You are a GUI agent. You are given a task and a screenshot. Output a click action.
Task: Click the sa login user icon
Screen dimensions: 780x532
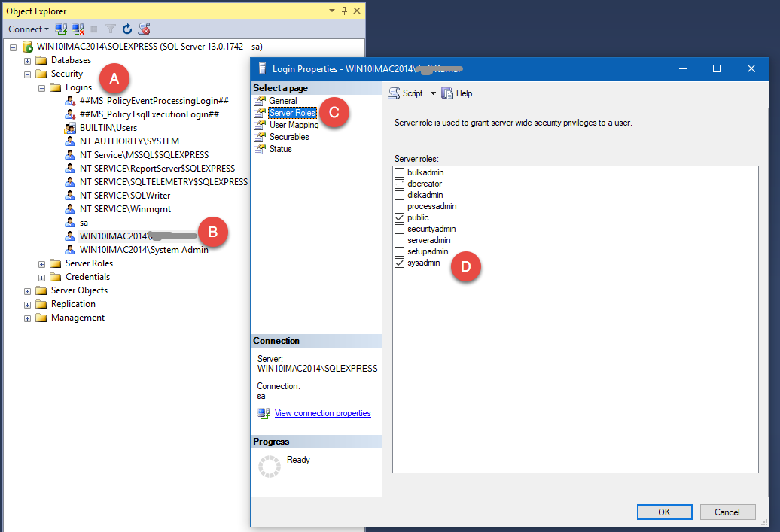[70, 223]
